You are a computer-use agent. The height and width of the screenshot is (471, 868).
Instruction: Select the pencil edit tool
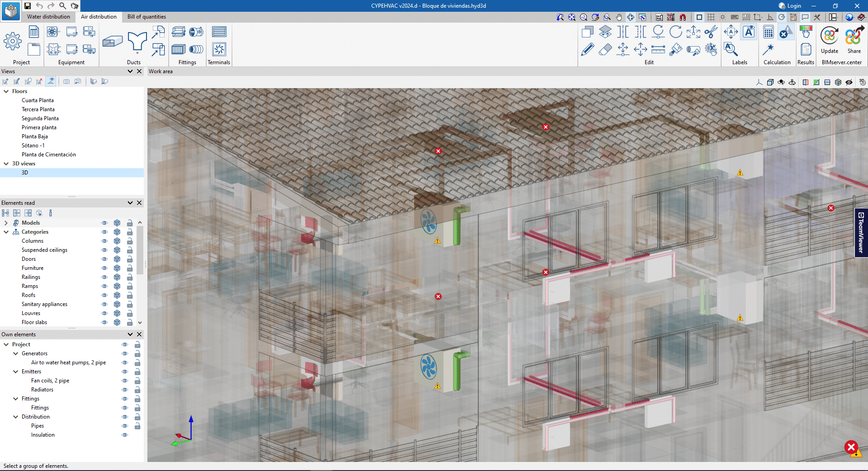tap(587, 49)
